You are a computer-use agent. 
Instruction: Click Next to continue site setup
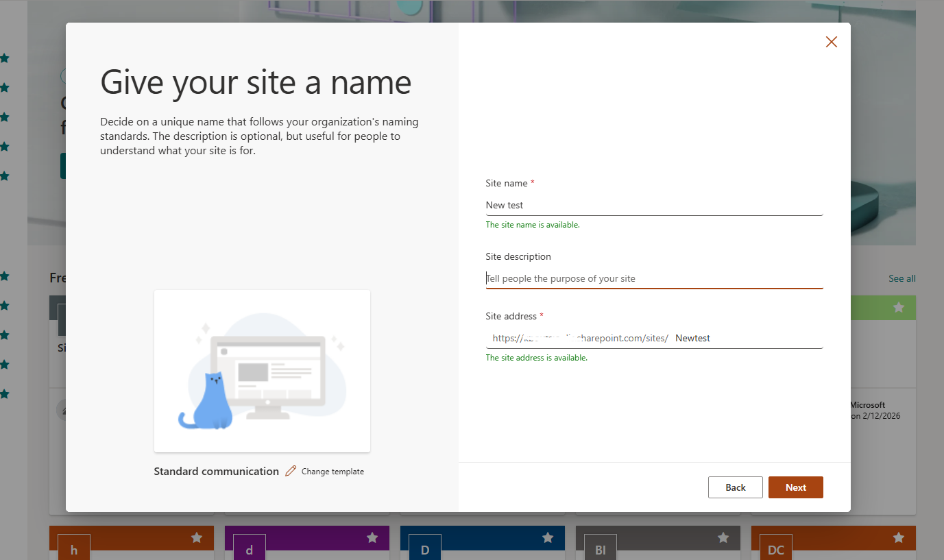click(x=795, y=487)
